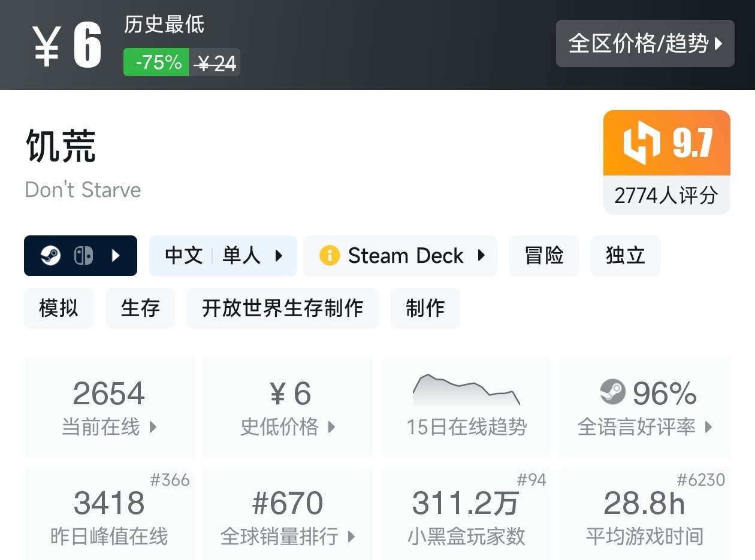755x560 pixels.
Task: Open the 开放世界生存制作 tag
Action: tap(283, 308)
